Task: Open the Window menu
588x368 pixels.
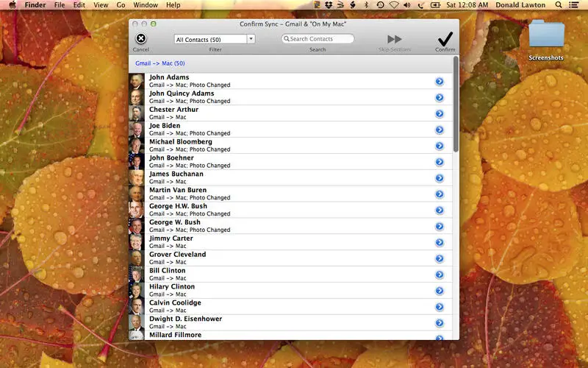Action: [x=146, y=5]
